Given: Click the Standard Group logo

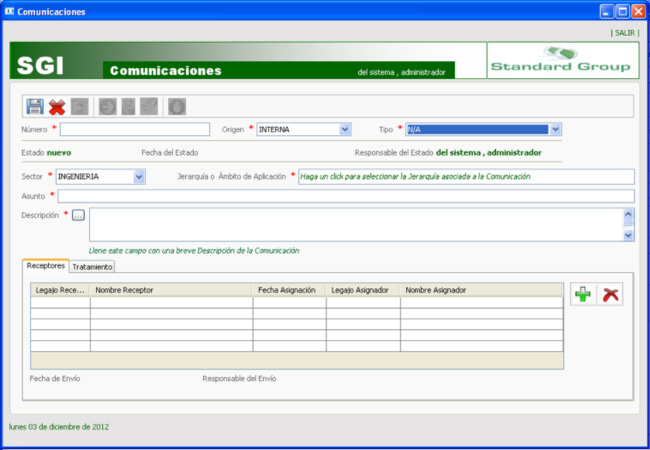Looking at the screenshot, I should (x=561, y=60).
